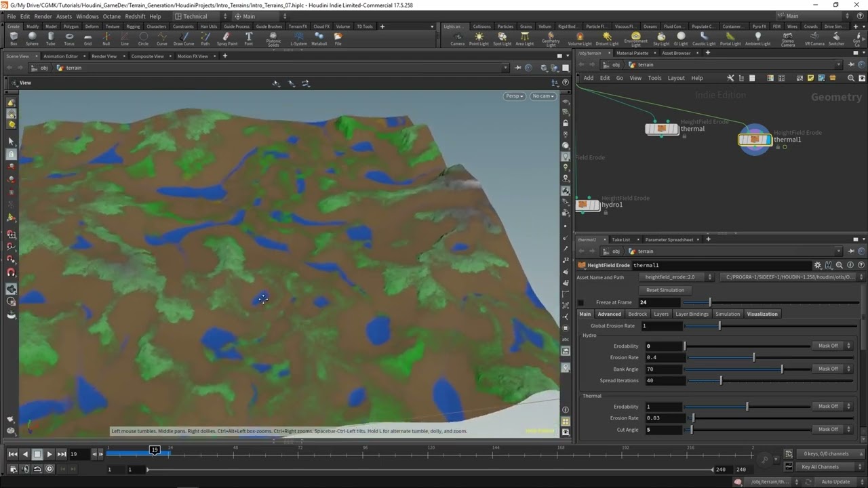
Task: Click the Reset Simulation button
Action: 665,290
